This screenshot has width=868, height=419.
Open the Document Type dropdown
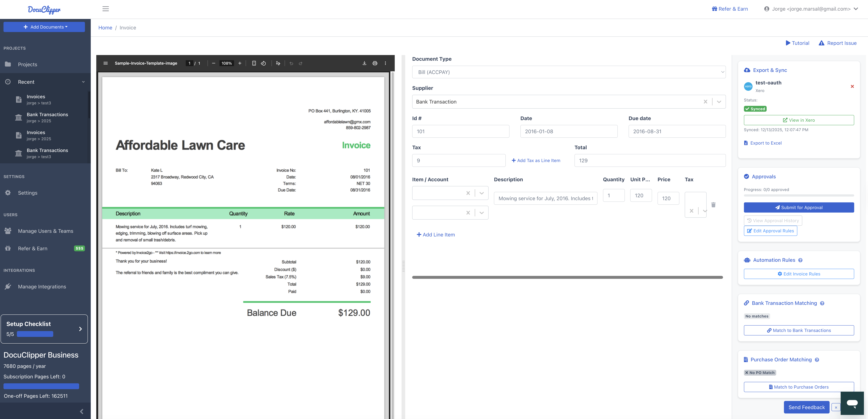569,72
